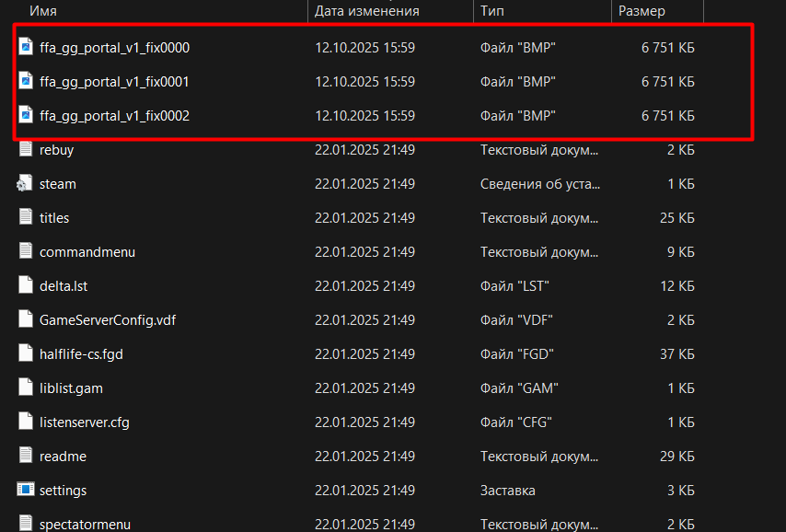This screenshot has width=786, height=532.
Task: Select the settings screensaver file icon
Action: point(25,490)
